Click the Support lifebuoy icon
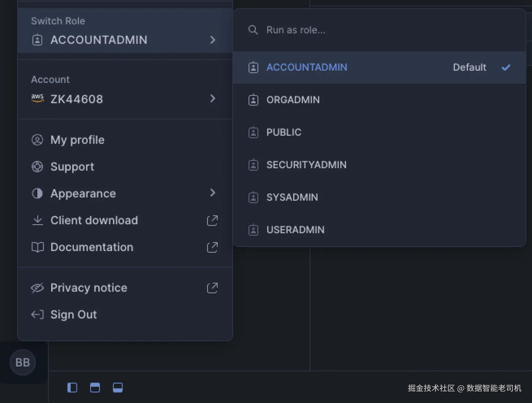Image resolution: width=532 pixels, height=403 pixels. click(x=37, y=166)
